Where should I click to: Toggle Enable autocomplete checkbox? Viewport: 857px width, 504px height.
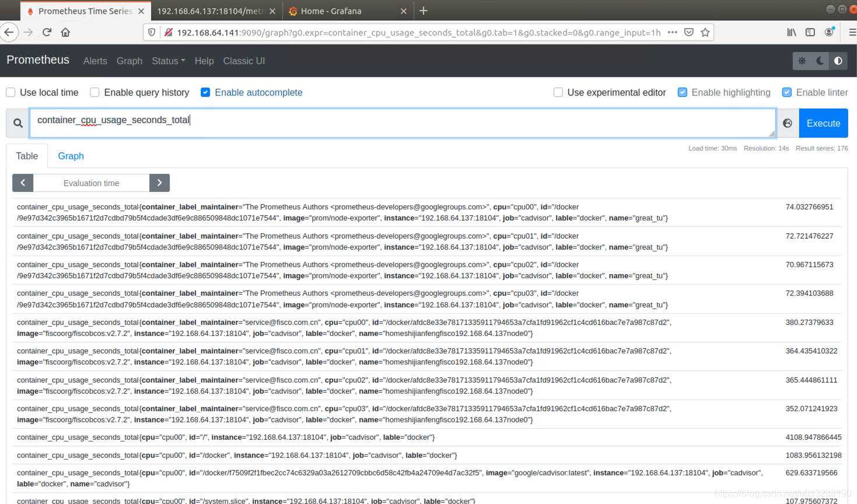205,92
